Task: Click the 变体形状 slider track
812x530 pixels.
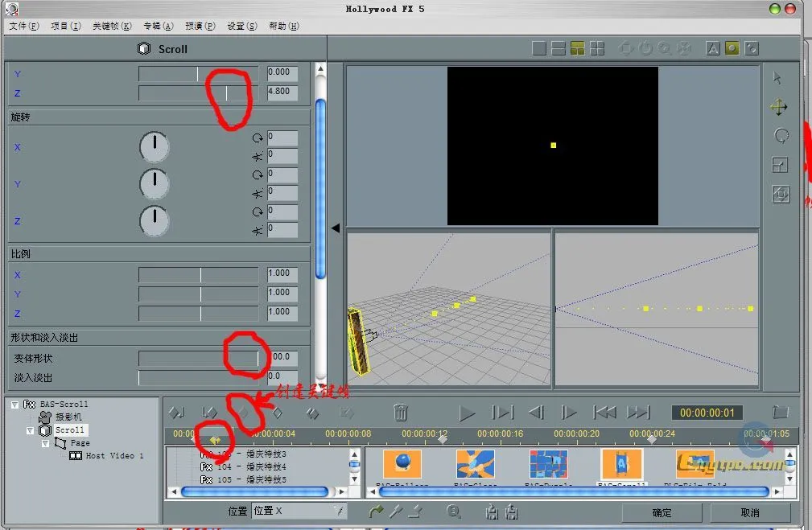Action: click(x=199, y=357)
